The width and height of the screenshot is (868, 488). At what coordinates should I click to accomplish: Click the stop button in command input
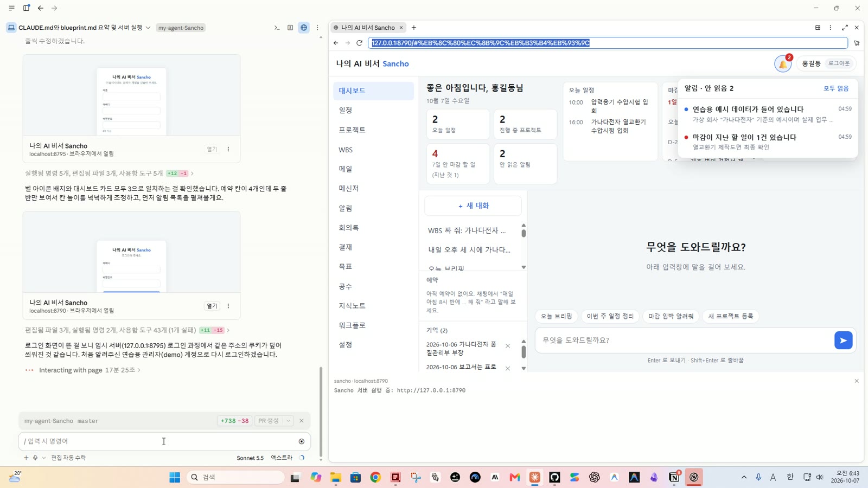pos(302,441)
